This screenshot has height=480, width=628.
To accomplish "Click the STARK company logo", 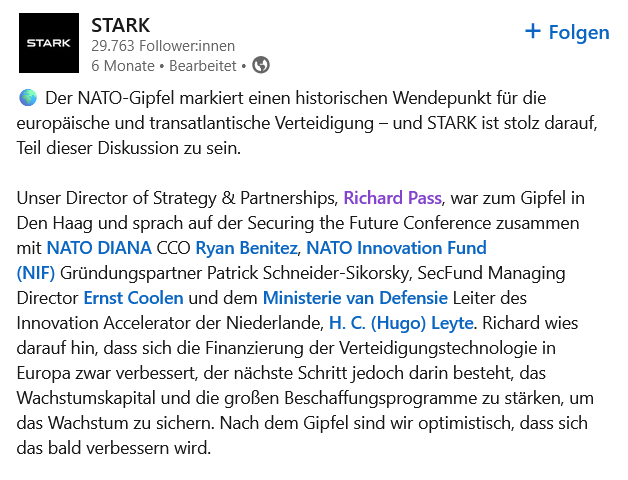I will (49, 43).
